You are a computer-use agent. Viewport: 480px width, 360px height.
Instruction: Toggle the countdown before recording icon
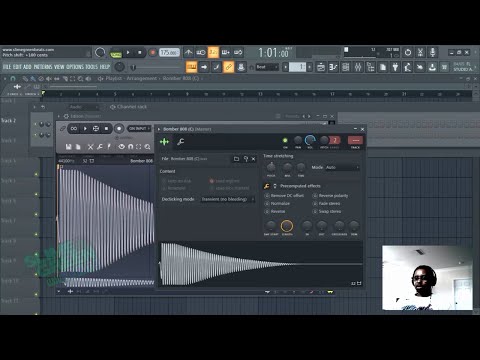(x=213, y=52)
